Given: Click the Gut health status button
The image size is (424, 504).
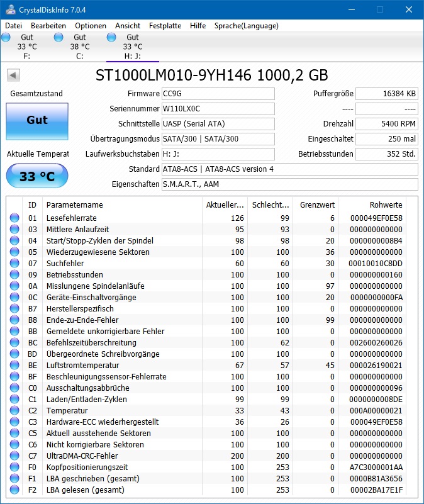Looking at the screenshot, I should click(37, 121).
